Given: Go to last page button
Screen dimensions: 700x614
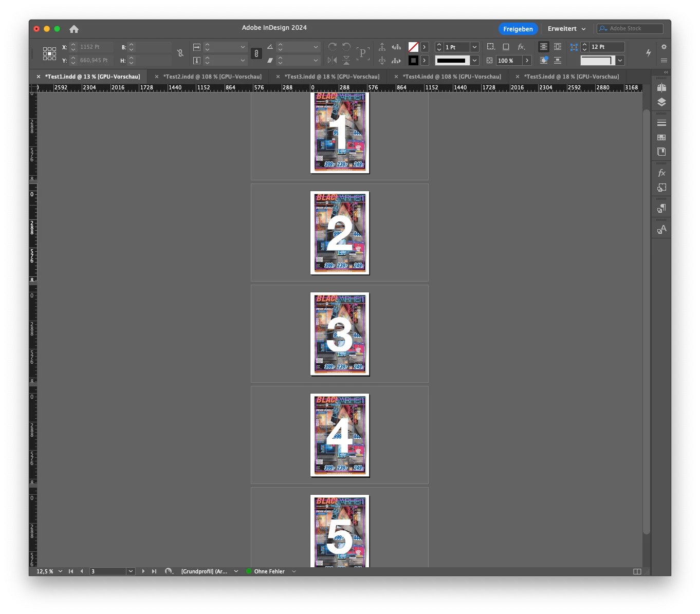Looking at the screenshot, I should click(154, 571).
